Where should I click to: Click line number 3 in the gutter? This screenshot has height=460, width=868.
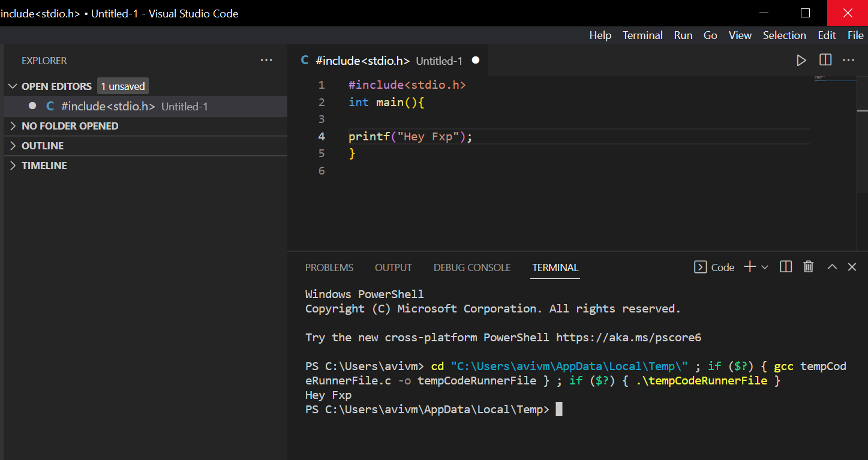tap(322, 119)
